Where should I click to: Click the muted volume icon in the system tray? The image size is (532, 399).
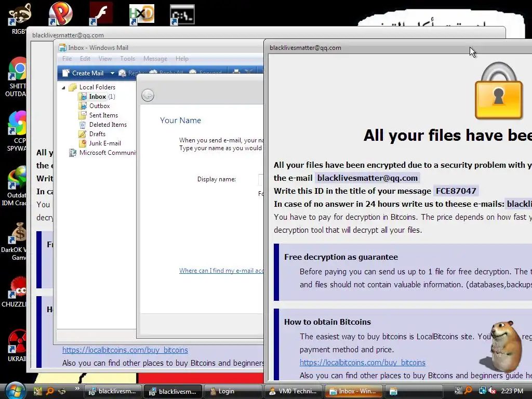click(491, 391)
